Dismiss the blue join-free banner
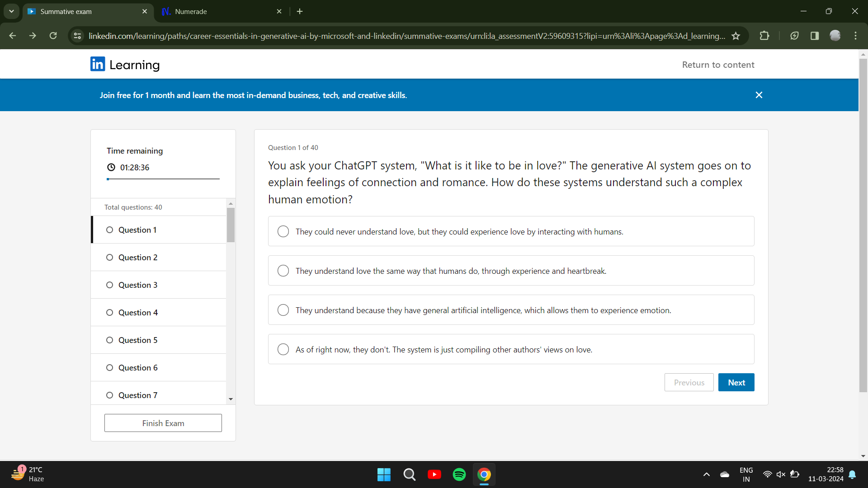Image resolution: width=868 pixels, height=488 pixels. coord(759,95)
